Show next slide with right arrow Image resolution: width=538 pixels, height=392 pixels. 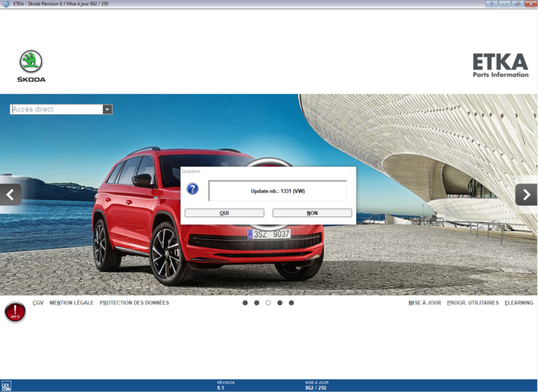(527, 194)
